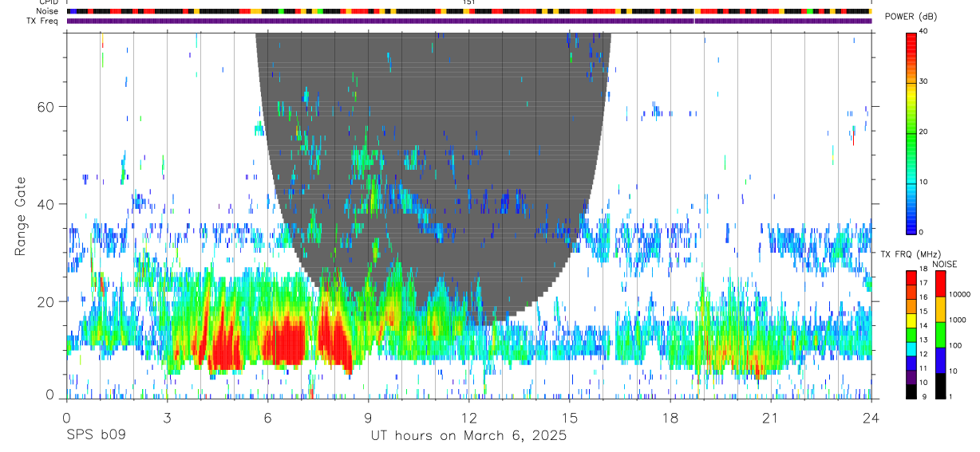Click the 1 label on NOISE scale
Viewport: 980px width, 452px height.
[x=950, y=397]
